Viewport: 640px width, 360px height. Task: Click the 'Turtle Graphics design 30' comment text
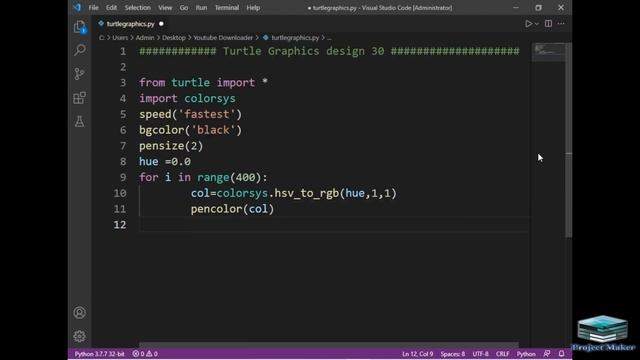coord(304,51)
